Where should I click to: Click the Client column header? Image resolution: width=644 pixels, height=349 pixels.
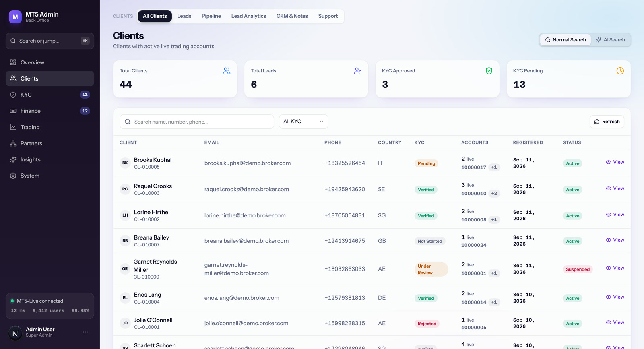(x=128, y=142)
